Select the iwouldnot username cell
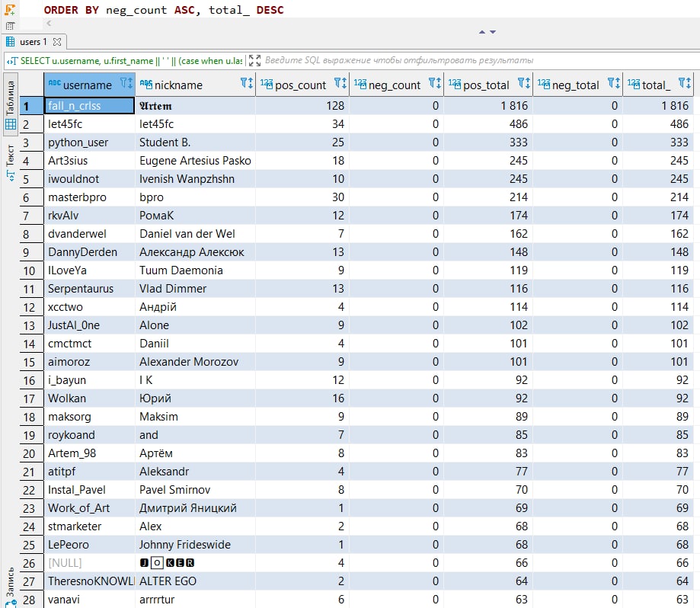 89,179
